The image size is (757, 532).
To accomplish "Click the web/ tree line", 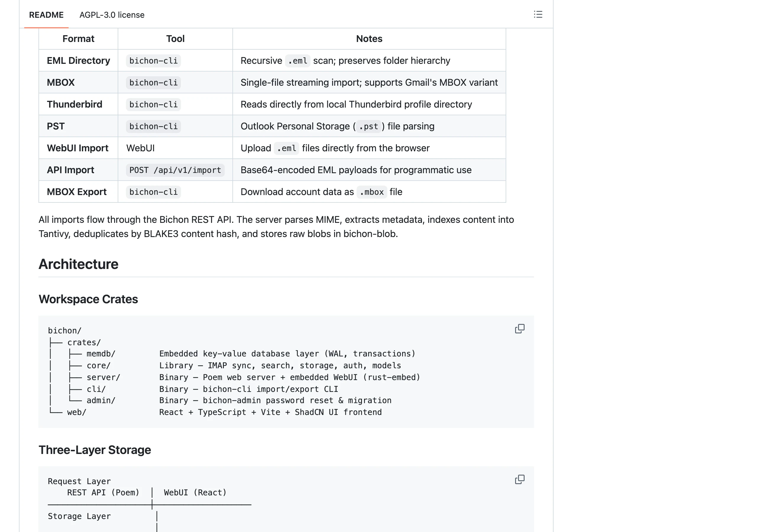I will click(77, 412).
